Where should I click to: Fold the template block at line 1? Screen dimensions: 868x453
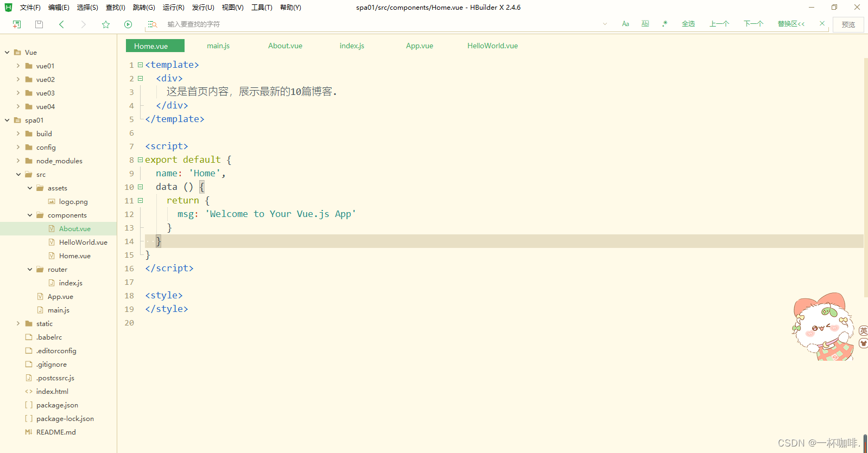[x=140, y=65]
